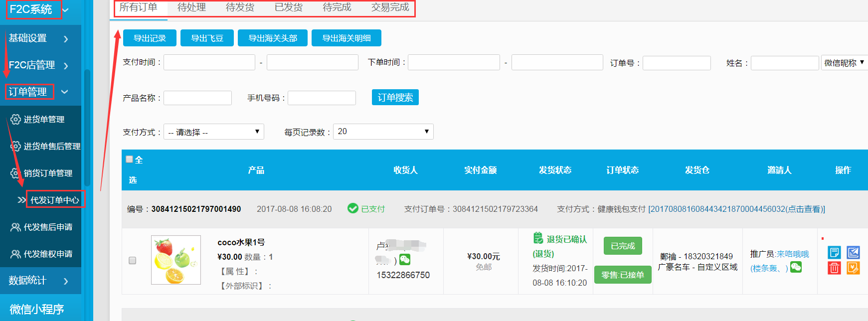Click the 订单搜索 search button

pos(395,98)
